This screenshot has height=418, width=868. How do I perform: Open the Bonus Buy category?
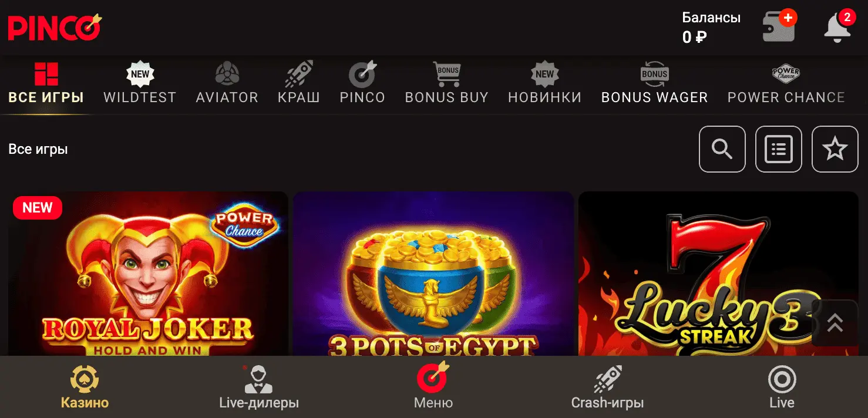[x=446, y=83]
